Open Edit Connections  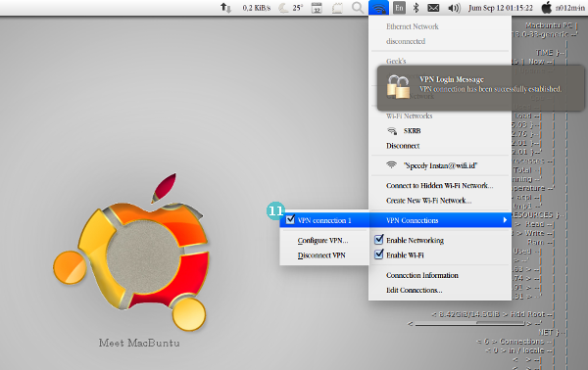point(415,291)
